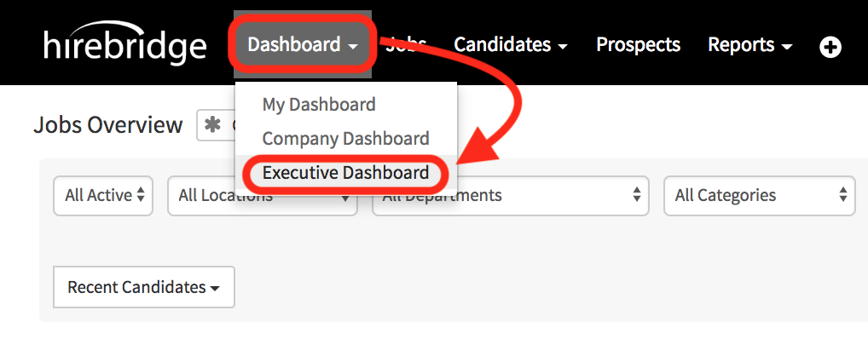
Task: Click the Recent Candidates dropdown button
Action: [x=144, y=287]
